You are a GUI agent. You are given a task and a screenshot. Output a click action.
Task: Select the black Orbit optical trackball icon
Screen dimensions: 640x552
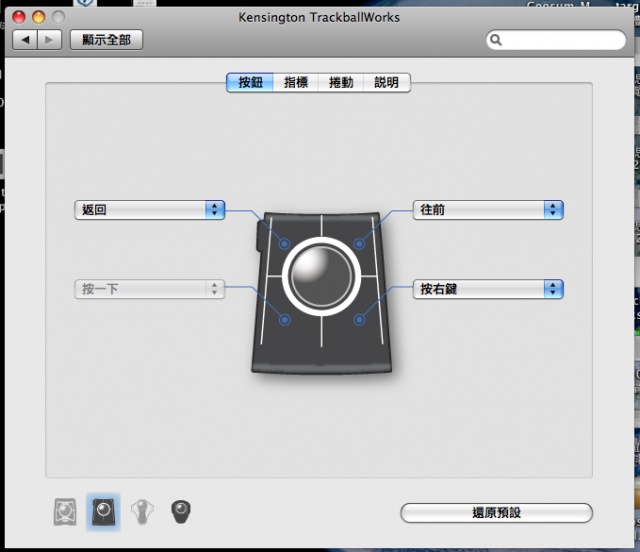(x=181, y=512)
